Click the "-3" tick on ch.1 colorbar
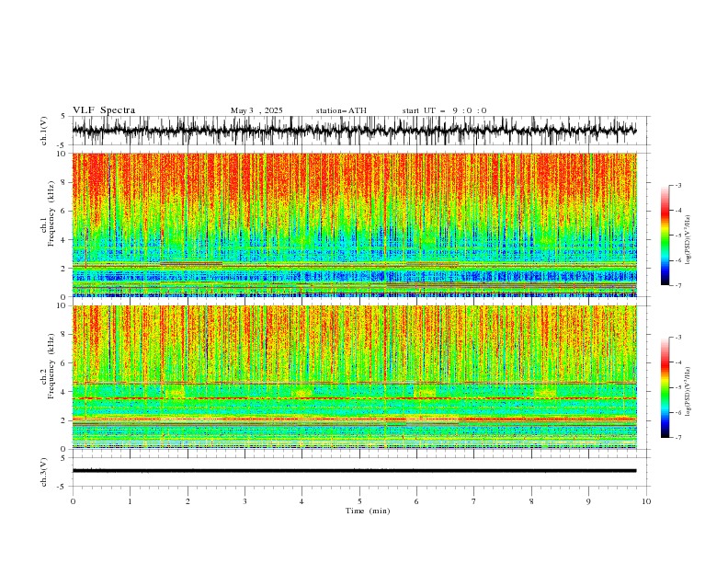This screenshot has height=563, width=728. click(678, 185)
